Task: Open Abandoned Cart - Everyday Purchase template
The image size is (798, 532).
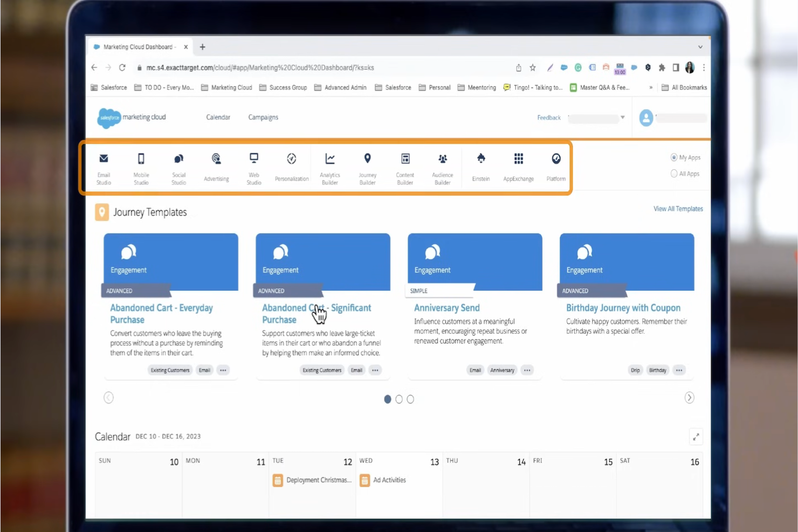Action: [161, 314]
